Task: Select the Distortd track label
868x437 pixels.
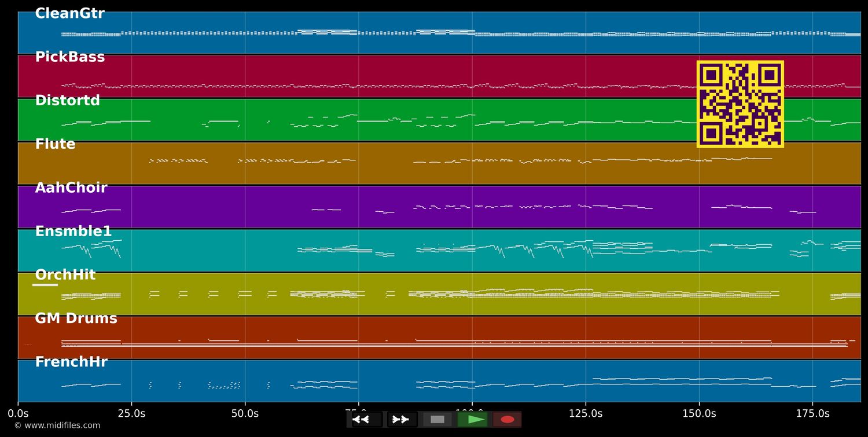Action: (x=67, y=101)
